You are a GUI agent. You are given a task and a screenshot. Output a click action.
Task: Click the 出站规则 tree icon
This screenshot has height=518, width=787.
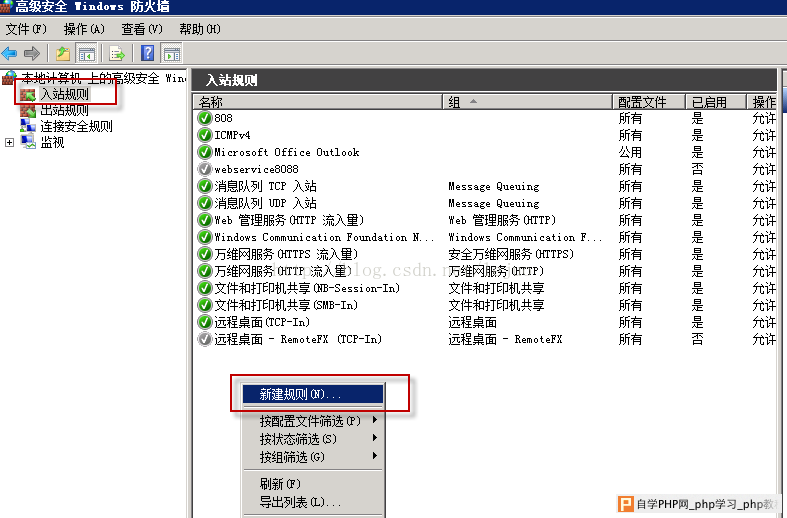28,110
